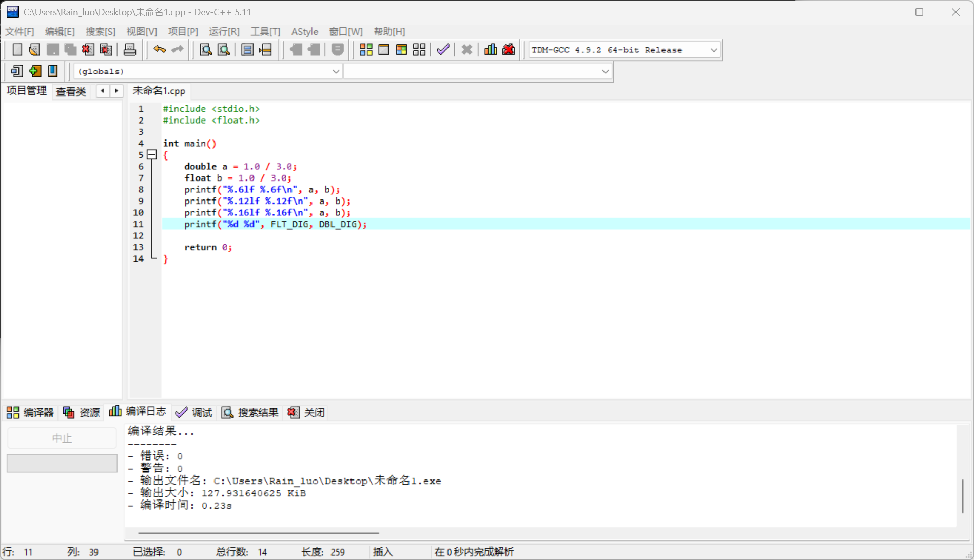Click the Go to bookmark icon
Screen dimensions: 974x560
(x=53, y=71)
